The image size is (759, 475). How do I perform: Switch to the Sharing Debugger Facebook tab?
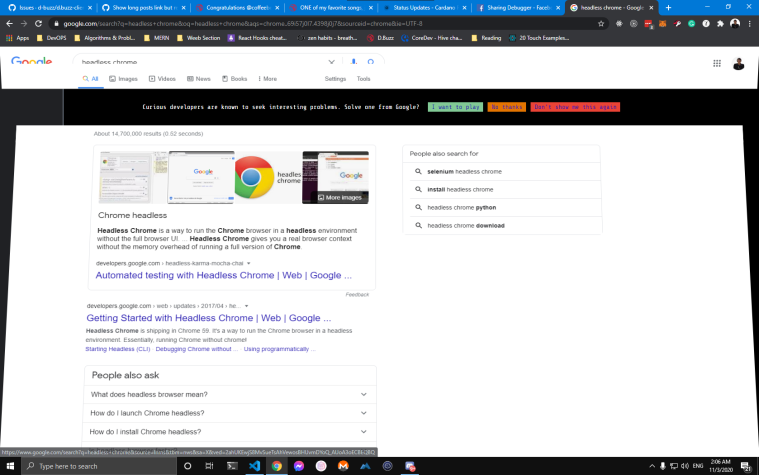(x=517, y=7)
